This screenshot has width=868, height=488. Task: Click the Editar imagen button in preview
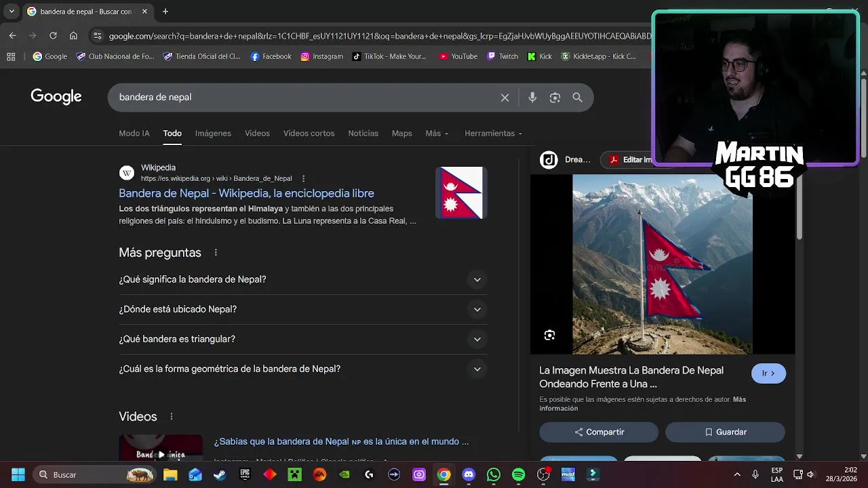(x=628, y=160)
